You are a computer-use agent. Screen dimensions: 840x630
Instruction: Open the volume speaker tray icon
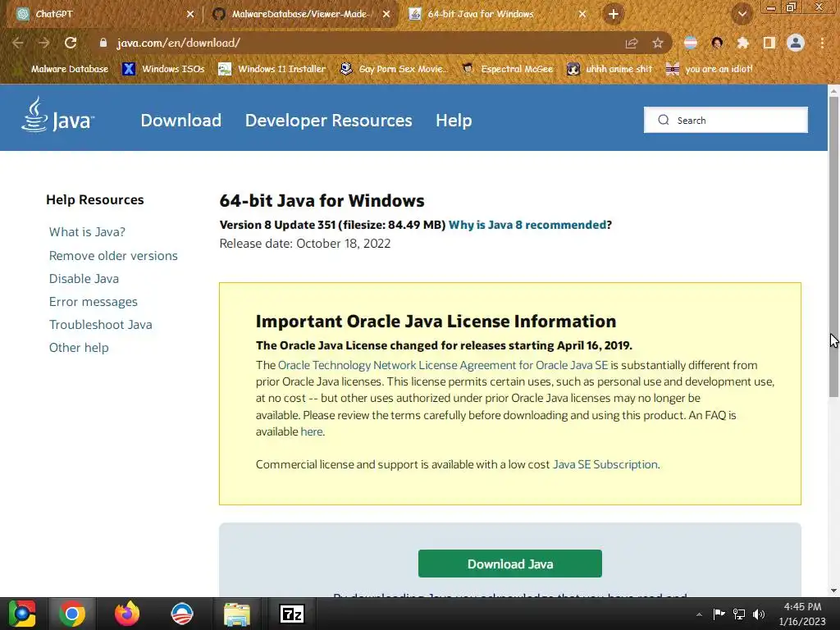[759, 614]
